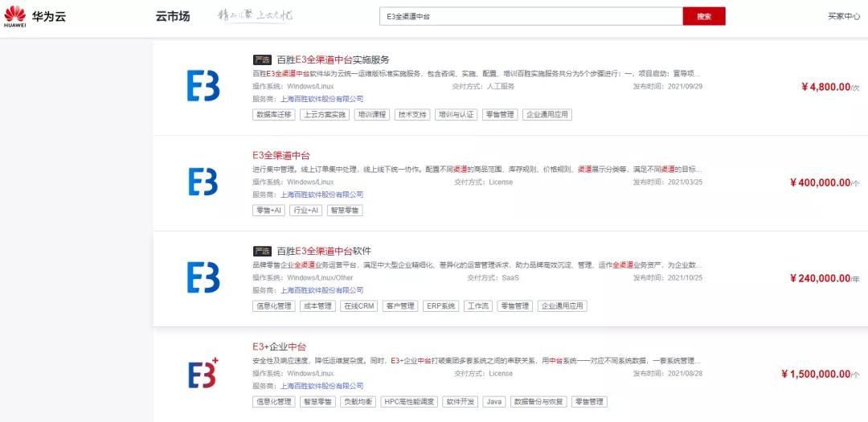868x422 pixels.
Task: Click E3 logo of the ¥400,000.00 product
Action: click(x=203, y=182)
